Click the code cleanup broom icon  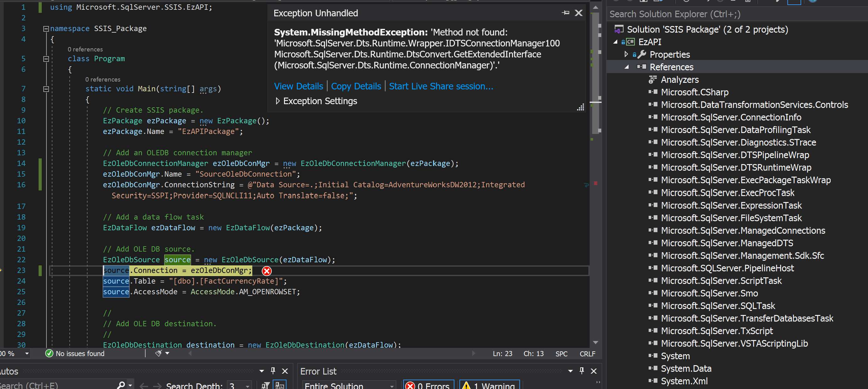point(158,353)
